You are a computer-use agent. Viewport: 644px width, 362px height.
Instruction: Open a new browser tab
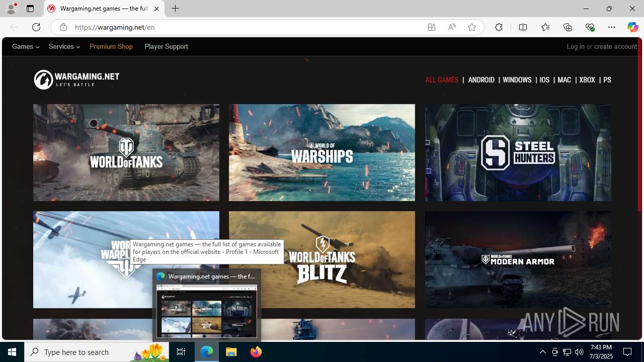[175, 9]
